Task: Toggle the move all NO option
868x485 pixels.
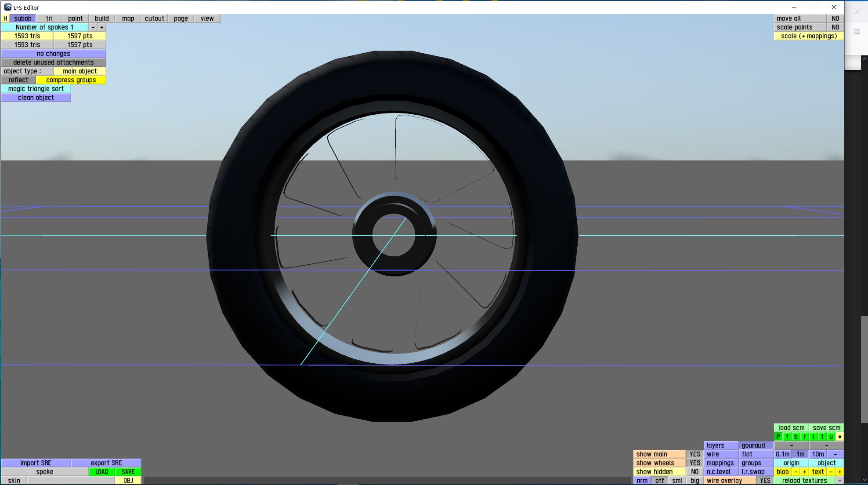Action: [835, 18]
